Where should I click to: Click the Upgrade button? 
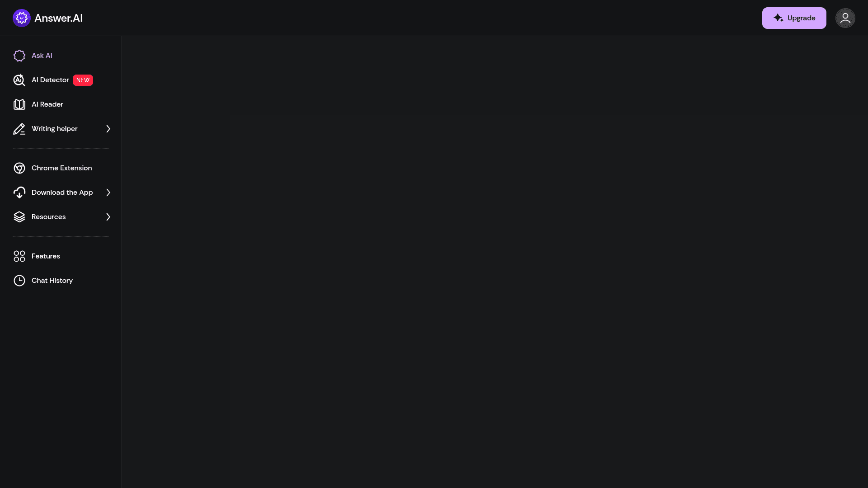tap(794, 18)
